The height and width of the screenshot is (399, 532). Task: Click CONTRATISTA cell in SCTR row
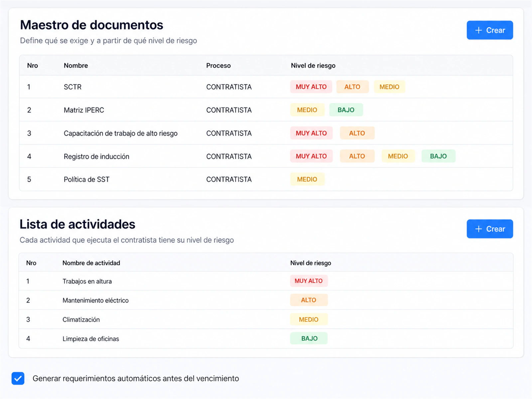click(x=229, y=87)
